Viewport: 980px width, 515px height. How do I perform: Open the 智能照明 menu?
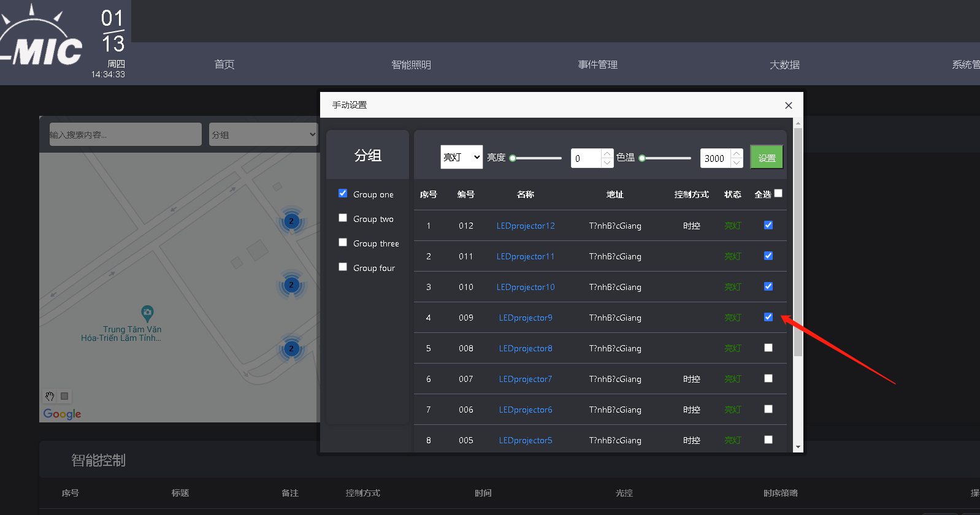pyautogui.click(x=411, y=64)
